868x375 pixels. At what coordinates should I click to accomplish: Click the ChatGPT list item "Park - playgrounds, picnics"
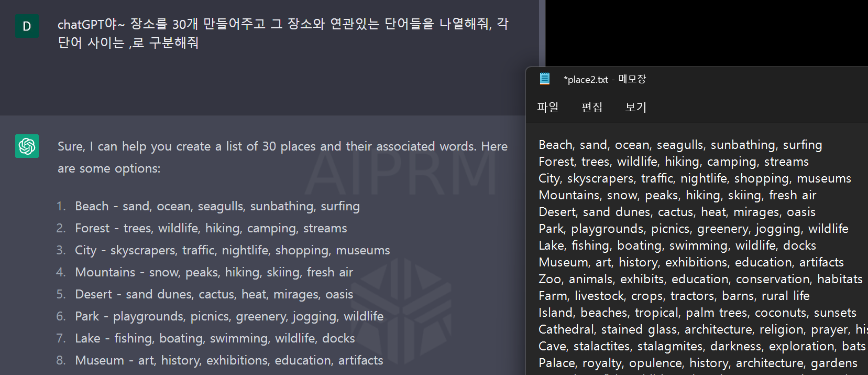click(x=229, y=316)
